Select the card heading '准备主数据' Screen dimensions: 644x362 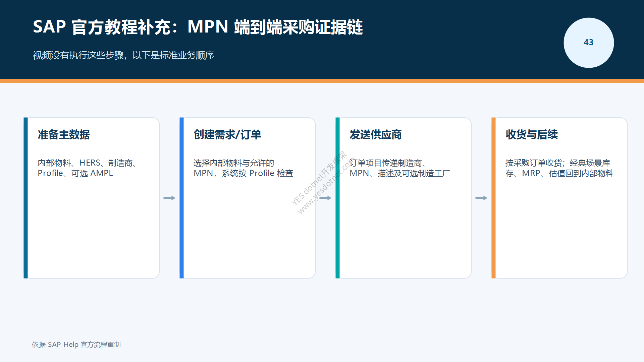point(64,134)
